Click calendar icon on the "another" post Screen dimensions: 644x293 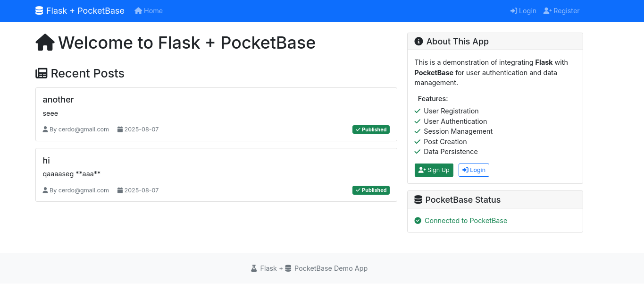click(120, 129)
